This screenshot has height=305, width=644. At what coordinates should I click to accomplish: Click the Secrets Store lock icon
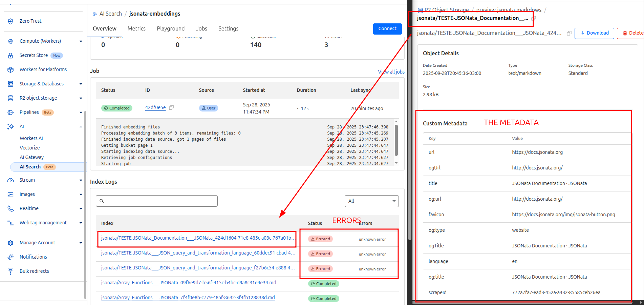coord(10,56)
